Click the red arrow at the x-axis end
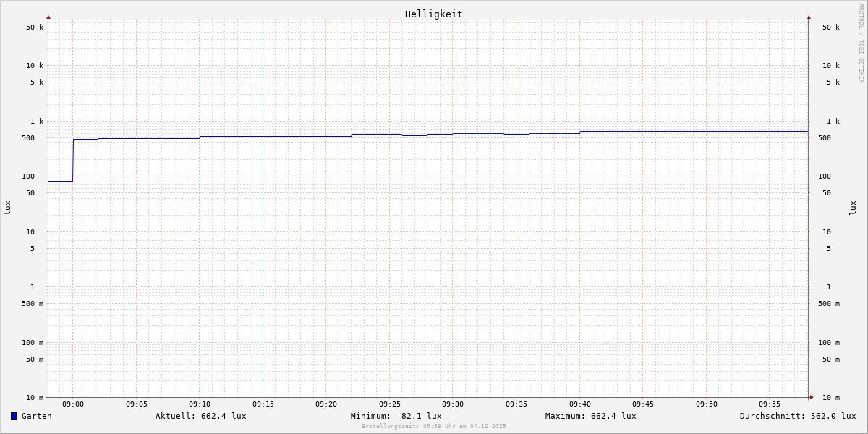Image resolution: width=868 pixels, height=434 pixels. [812, 397]
